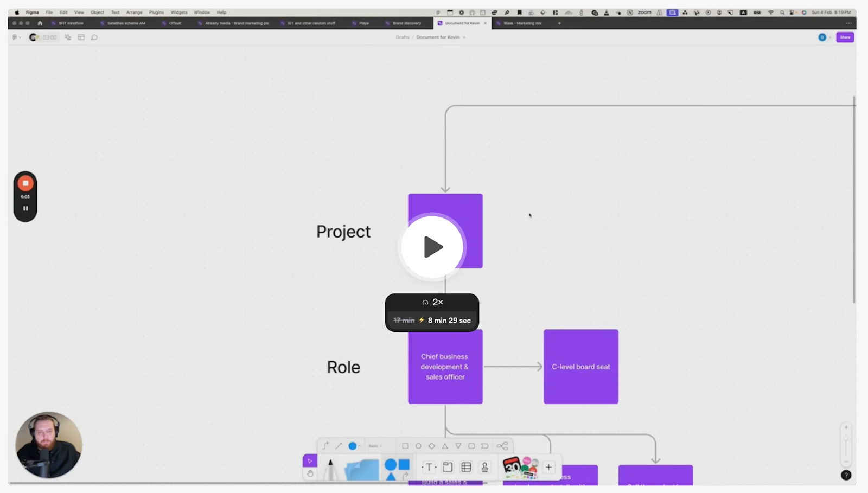Screen dimensions: 868x493
Task: Play the embedded video
Action: tap(432, 247)
